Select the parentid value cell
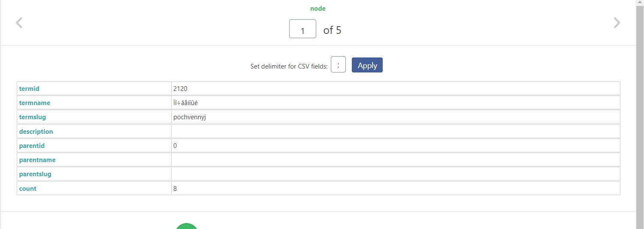The height and width of the screenshot is (229, 644). coord(396,145)
